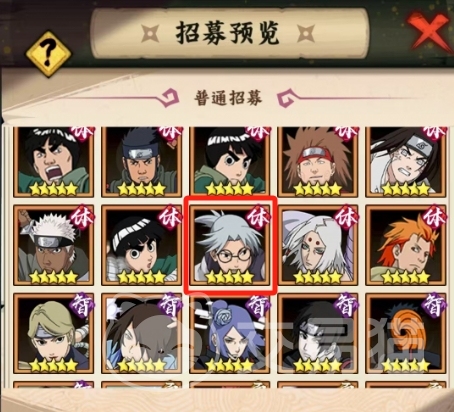Click the 招募预览 title scroll banner
The image size is (454, 412).
(x=230, y=33)
